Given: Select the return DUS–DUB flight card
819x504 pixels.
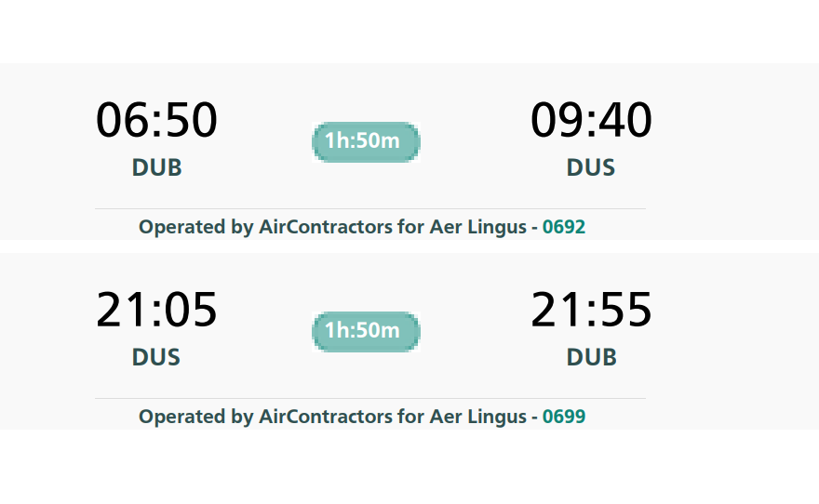Looking at the screenshot, I should click(x=409, y=341).
